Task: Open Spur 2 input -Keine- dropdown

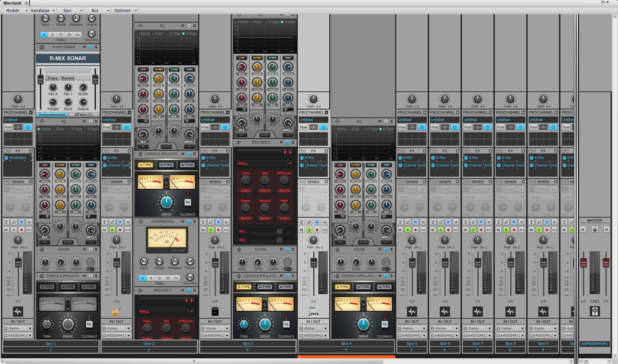Action: (x=117, y=328)
